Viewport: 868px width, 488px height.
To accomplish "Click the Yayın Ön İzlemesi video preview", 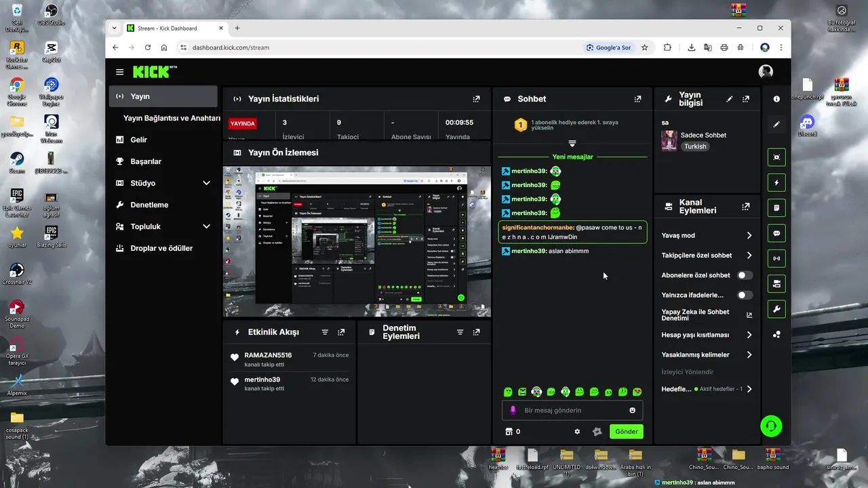I will (357, 241).
